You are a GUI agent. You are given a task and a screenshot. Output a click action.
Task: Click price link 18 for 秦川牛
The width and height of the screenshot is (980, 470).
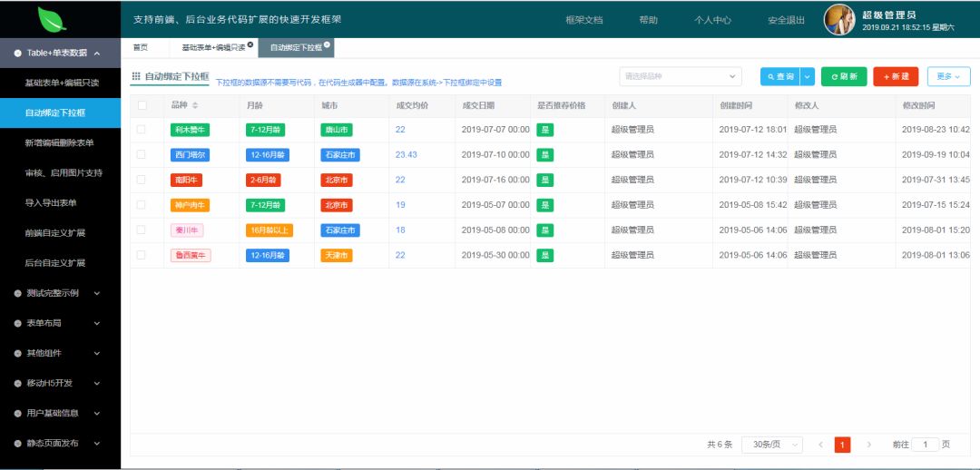tap(400, 230)
